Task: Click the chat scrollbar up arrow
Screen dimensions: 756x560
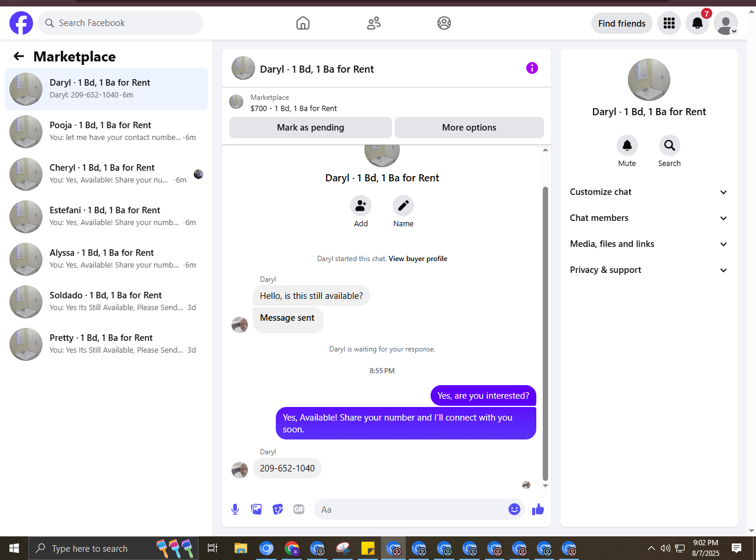Action: click(x=546, y=150)
